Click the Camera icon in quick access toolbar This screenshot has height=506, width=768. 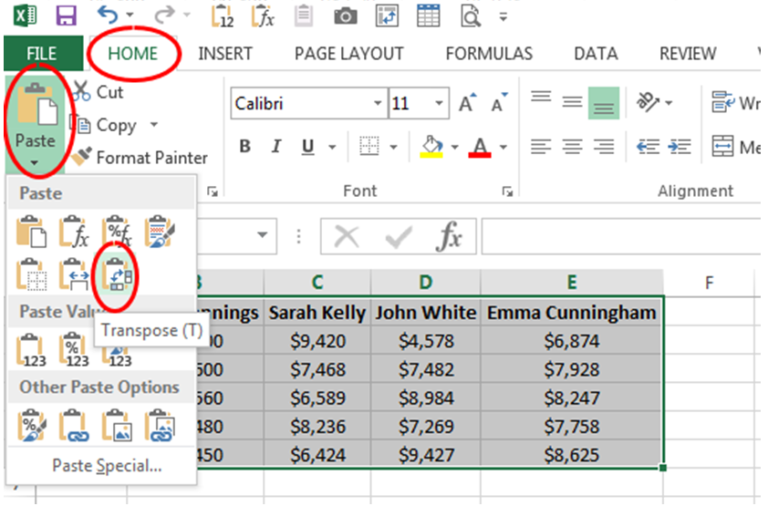click(345, 16)
